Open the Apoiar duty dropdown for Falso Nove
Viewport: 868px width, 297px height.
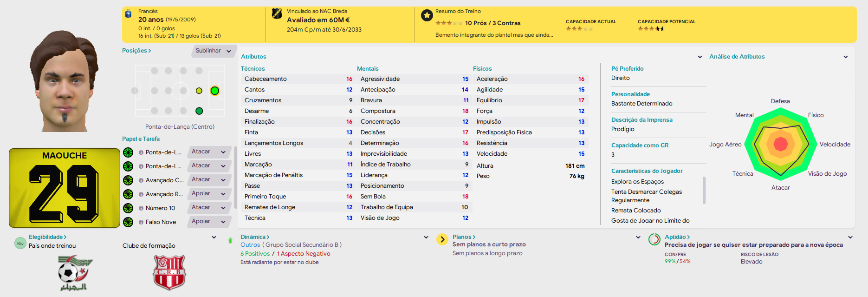209,222
